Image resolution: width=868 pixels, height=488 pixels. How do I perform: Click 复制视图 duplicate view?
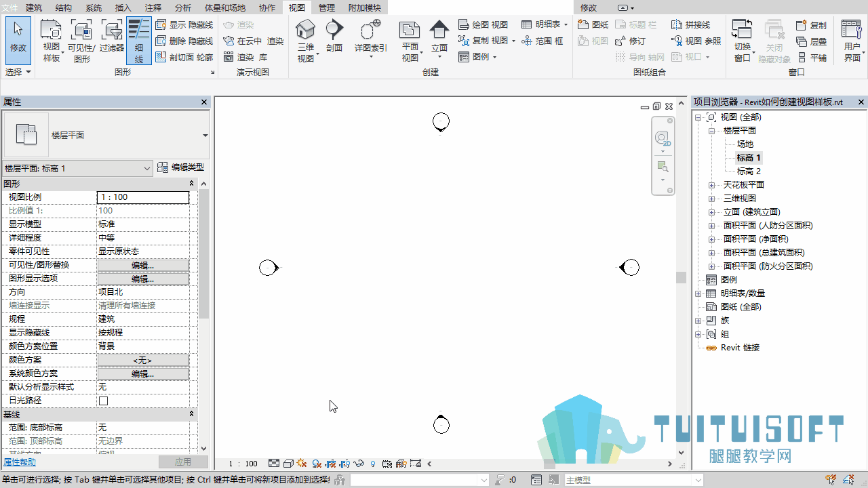tap(483, 41)
